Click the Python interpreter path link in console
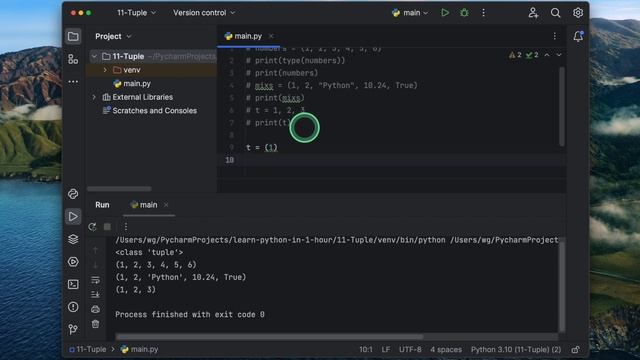The height and width of the screenshot is (360, 640). [x=280, y=240]
